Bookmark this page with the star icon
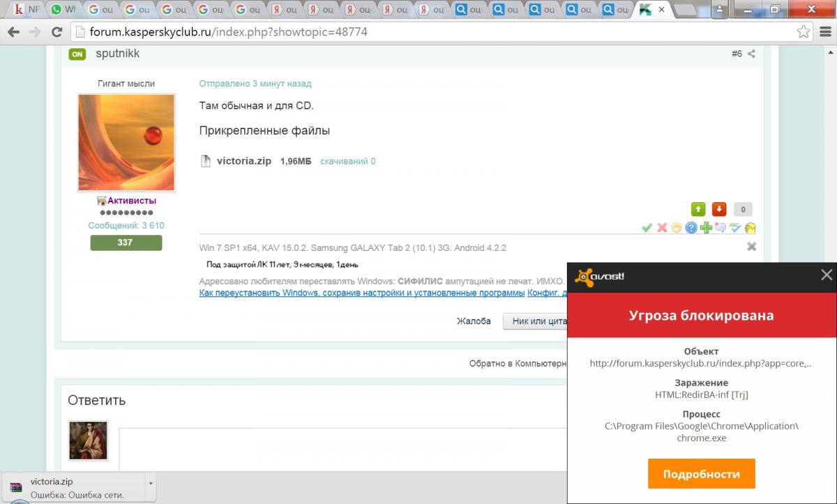Viewport: 837px width, 504px height. coord(804,32)
